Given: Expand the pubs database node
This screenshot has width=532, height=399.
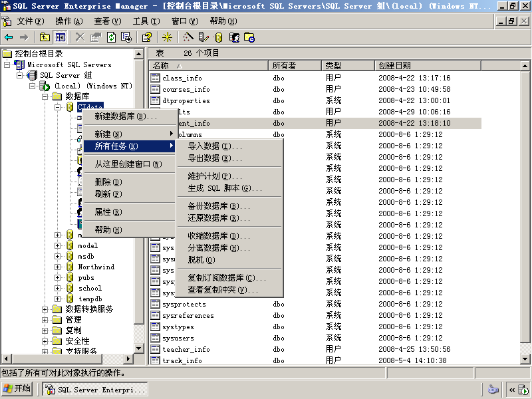Looking at the screenshot, I should 57,277.
